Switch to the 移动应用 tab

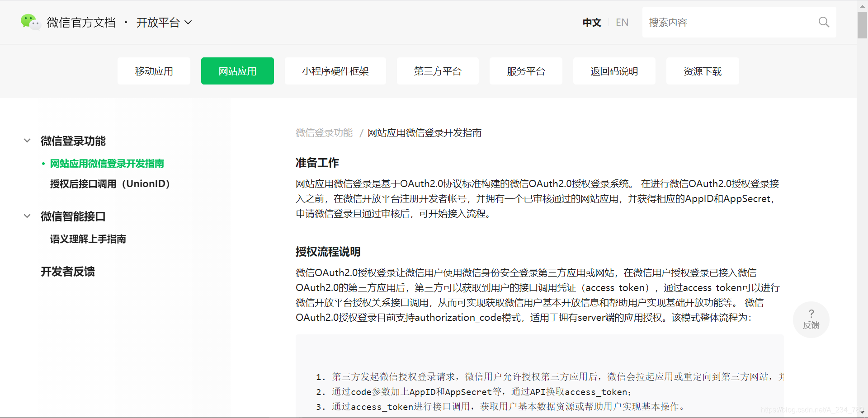(x=154, y=71)
